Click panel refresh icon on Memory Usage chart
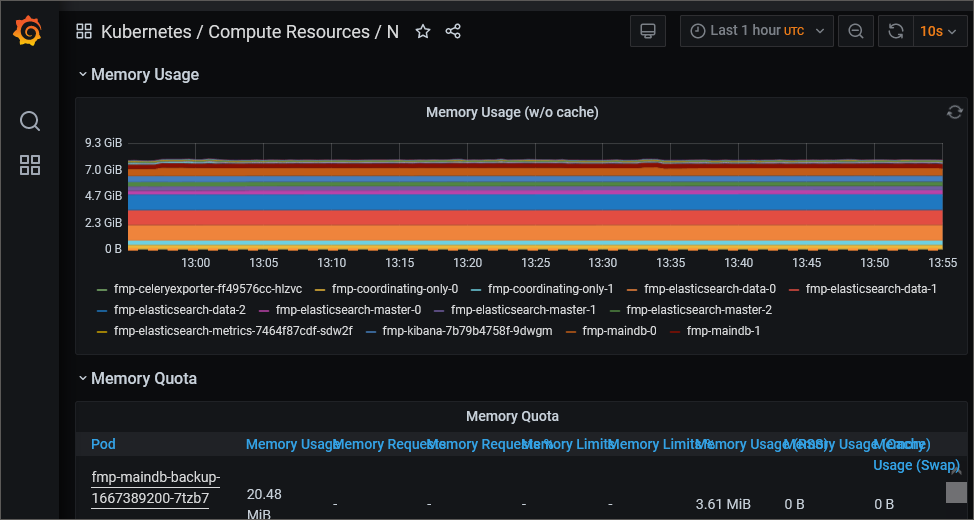The height and width of the screenshot is (520, 974). coord(955,112)
